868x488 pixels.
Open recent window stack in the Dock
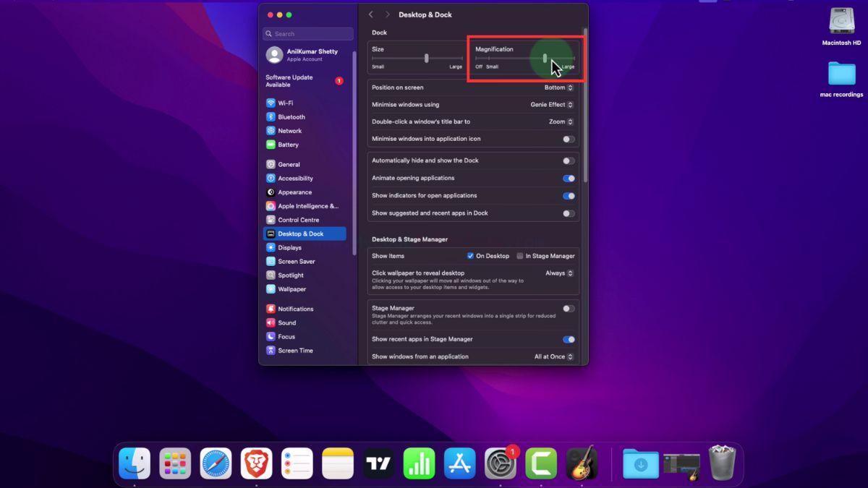click(681, 466)
